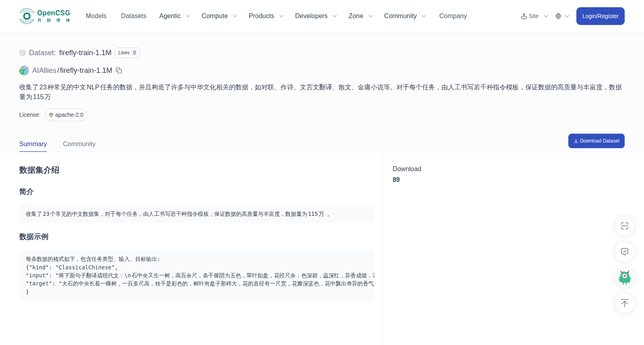Image resolution: width=644 pixels, height=345 pixels.
Task: Open the AIAllies owner link
Action: pyautogui.click(x=44, y=70)
